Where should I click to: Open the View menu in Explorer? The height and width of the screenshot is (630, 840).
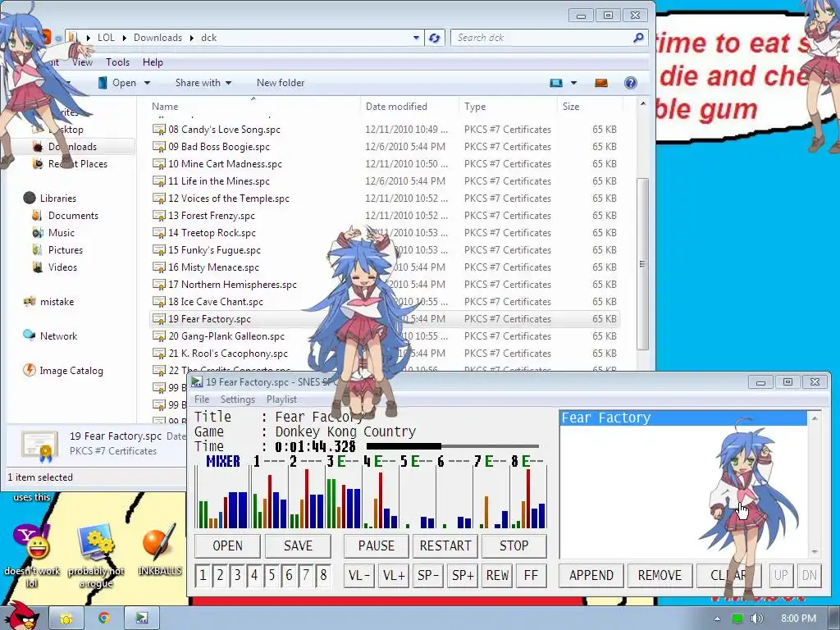(82, 62)
